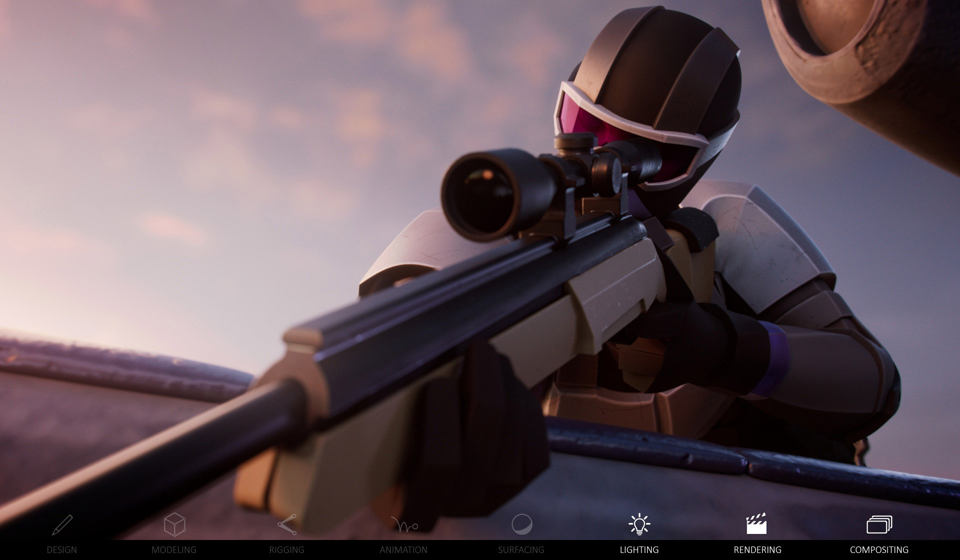Viewport: 960px width, 560px height.
Task: Open the RENDERING stage label
Action: click(x=757, y=549)
